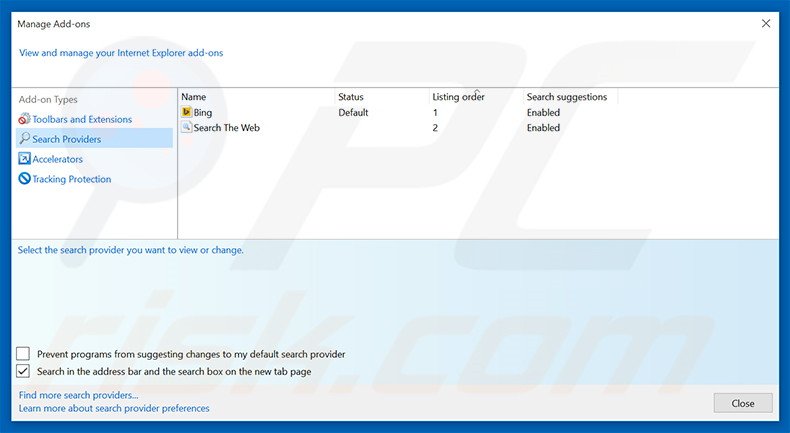790x433 pixels.
Task: Sort list by Name column header
Action: [193, 97]
